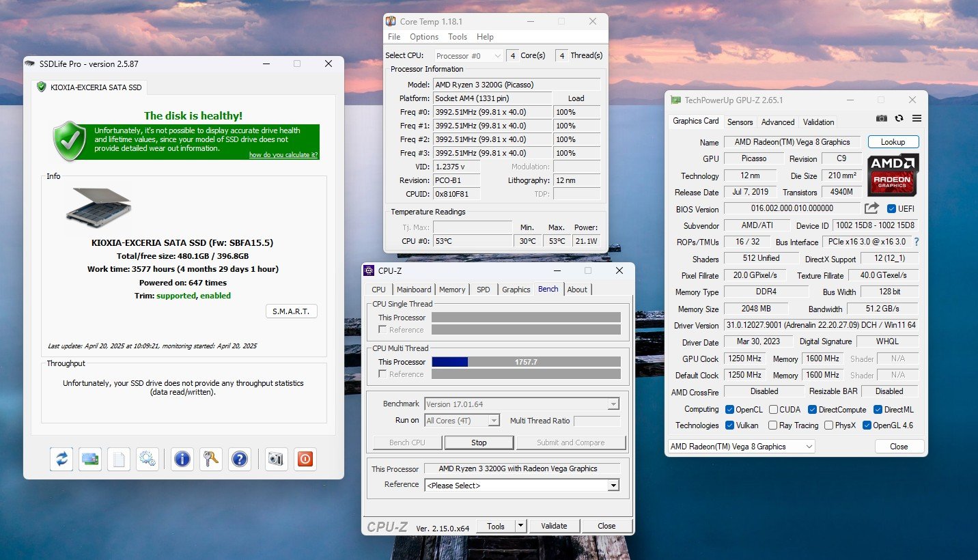This screenshot has width=978, height=560.
Task: Switch to the Sensors tab in GPU-Z
Action: point(740,122)
